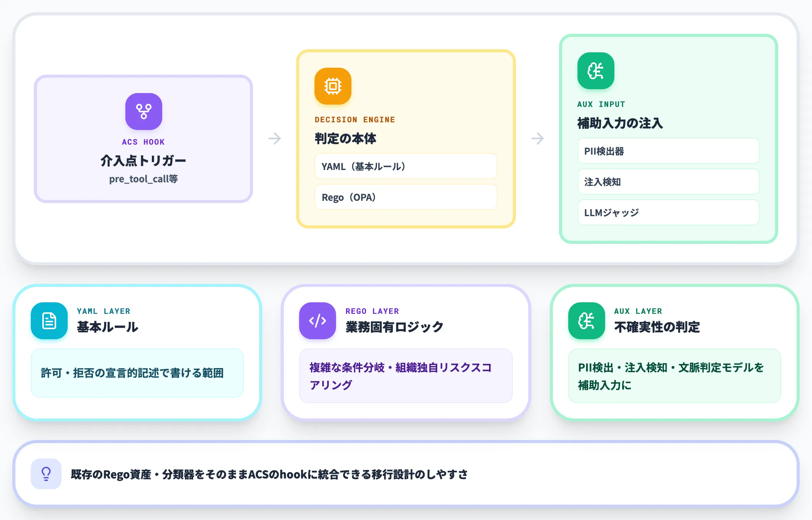Click the PII検出・注入検知・文脈判定 description box
Screen dimensions: 812x520
point(675,376)
